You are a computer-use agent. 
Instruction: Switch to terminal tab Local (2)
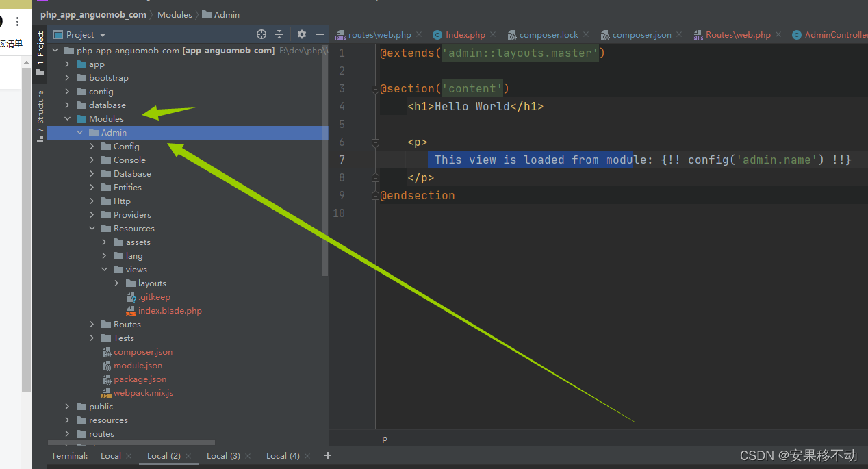[164, 456]
